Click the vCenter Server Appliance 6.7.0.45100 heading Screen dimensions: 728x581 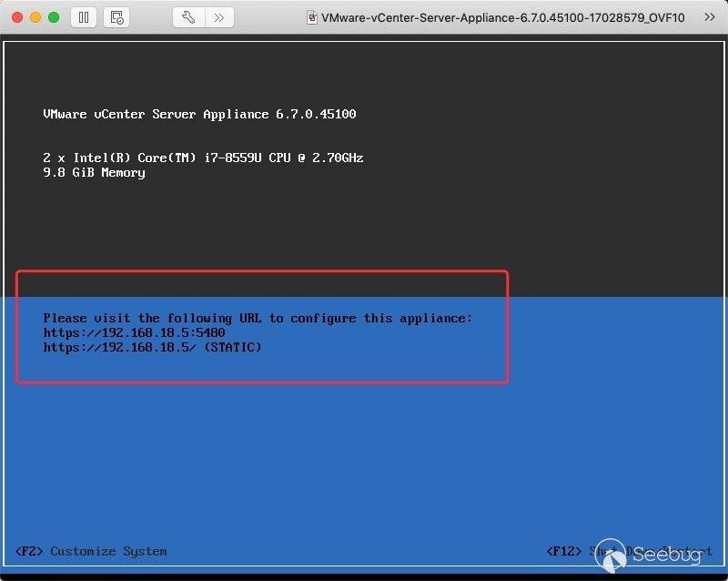199,115
